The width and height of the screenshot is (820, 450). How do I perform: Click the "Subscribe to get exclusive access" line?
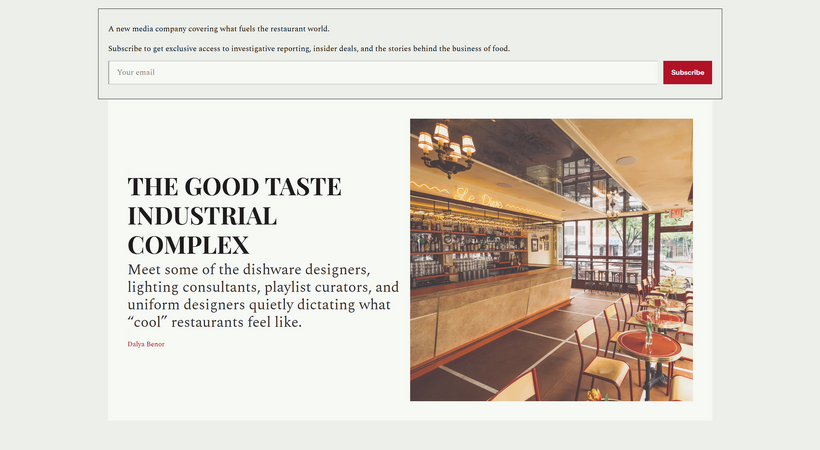(309, 48)
